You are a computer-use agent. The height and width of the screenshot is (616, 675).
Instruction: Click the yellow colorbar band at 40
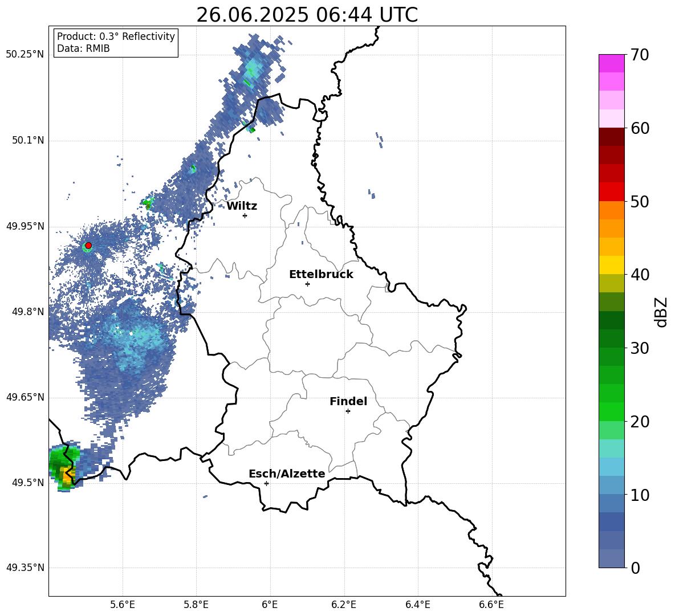[611, 265]
